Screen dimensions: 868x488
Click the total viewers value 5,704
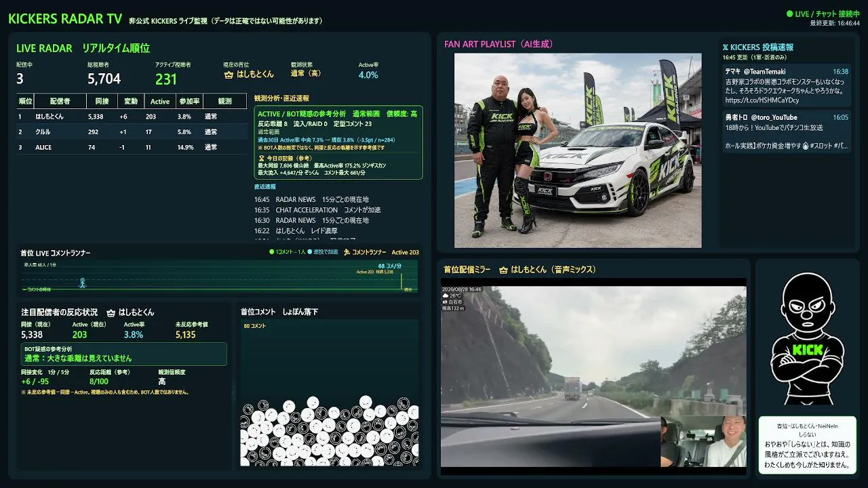tap(104, 79)
